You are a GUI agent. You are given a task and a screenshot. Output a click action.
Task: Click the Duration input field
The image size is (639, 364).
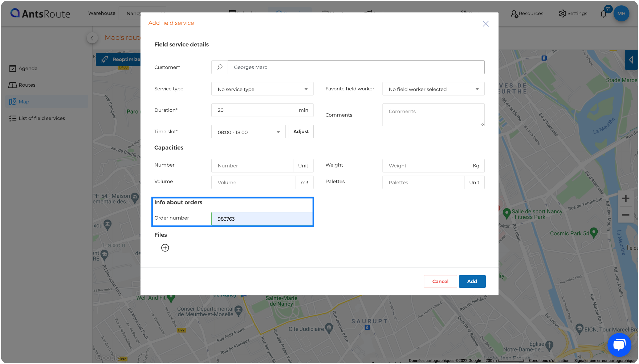[253, 110]
